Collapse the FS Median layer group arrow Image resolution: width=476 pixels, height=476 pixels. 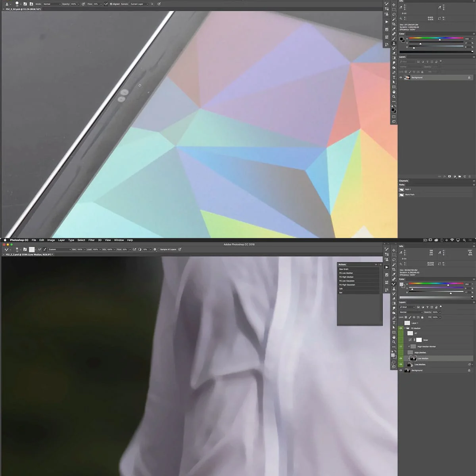[405, 328]
